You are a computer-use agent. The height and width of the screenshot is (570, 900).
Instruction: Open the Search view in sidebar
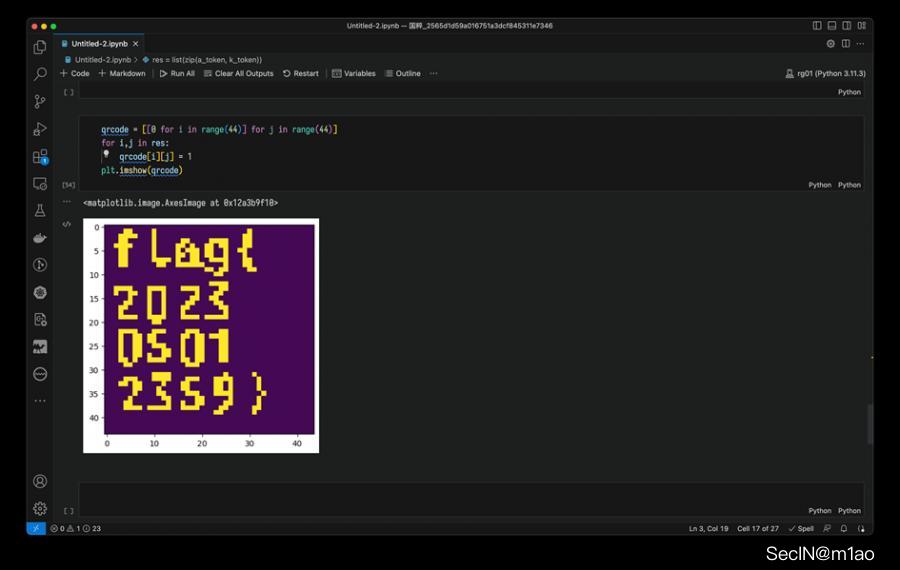40,74
